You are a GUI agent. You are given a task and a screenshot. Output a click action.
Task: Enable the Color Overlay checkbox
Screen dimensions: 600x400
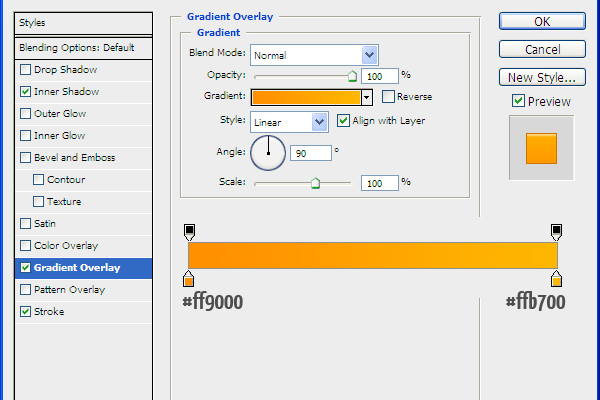[x=26, y=245]
